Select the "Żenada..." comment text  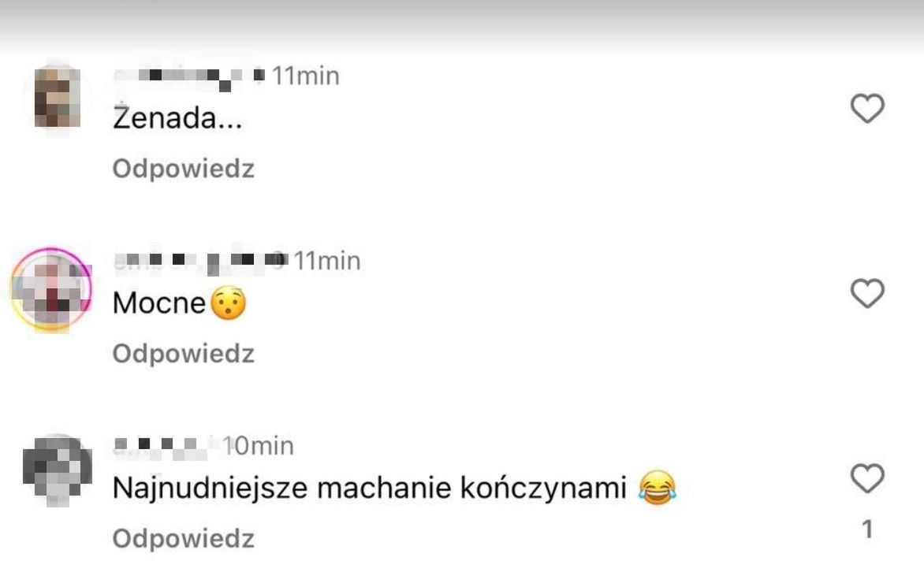pyautogui.click(x=177, y=118)
